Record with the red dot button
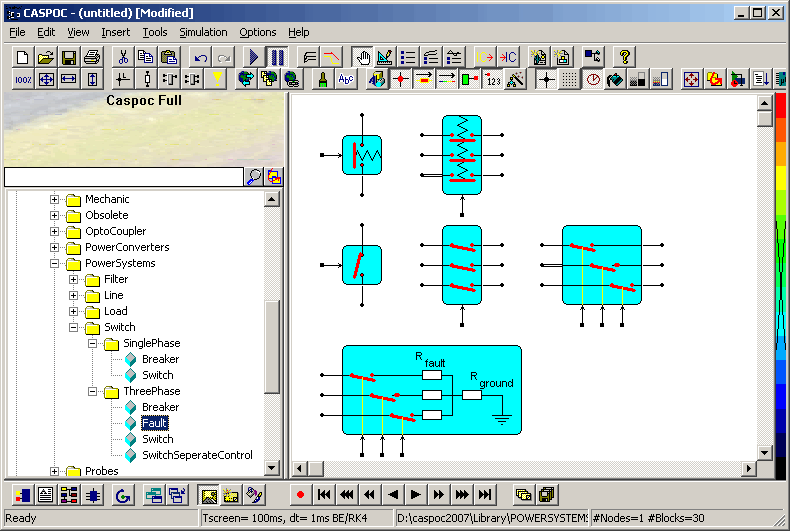This screenshot has width=790, height=531. (300, 495)
